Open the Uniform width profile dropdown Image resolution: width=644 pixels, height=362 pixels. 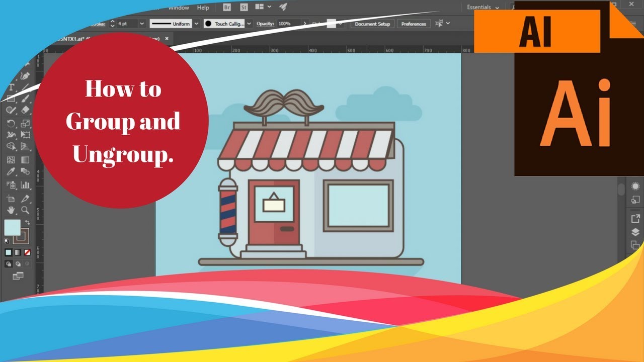click(197, 24)
